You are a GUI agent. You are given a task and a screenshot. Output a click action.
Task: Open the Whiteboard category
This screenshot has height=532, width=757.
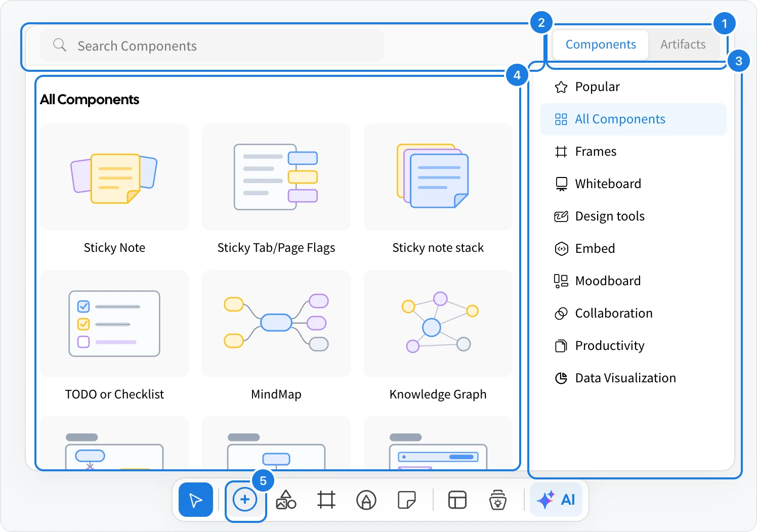point(634,184)
